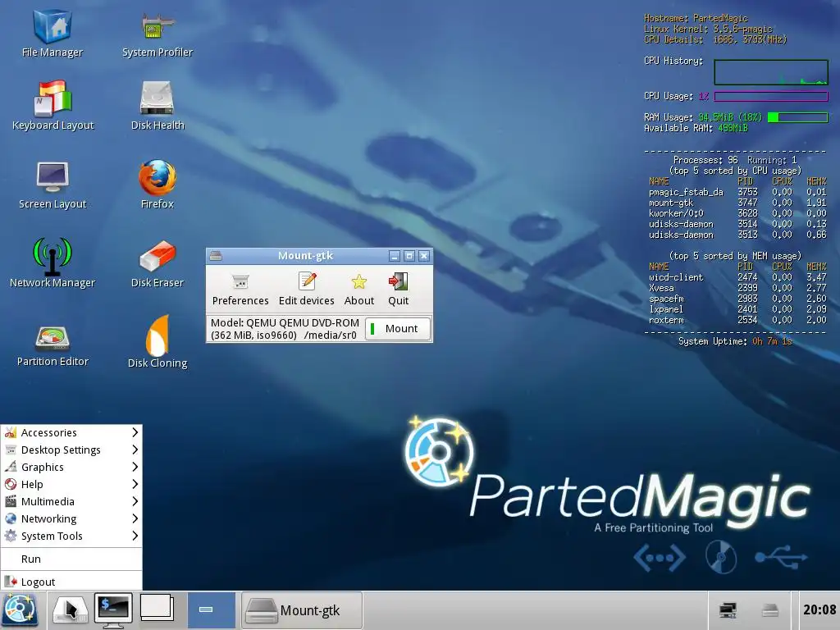The height and width of the screenshot is (630, 840).
Task: Launch the terminal from the taskbar
Action: tap(113, 610)
